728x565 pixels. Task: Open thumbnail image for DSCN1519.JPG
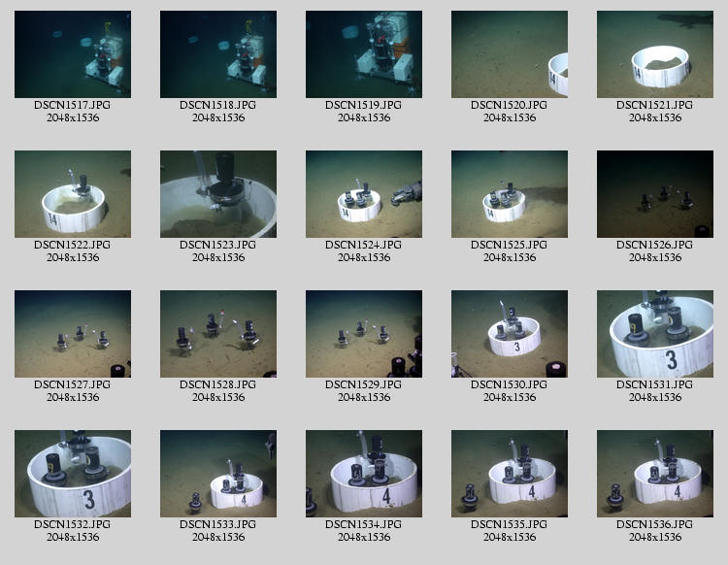tap(364, 54)
